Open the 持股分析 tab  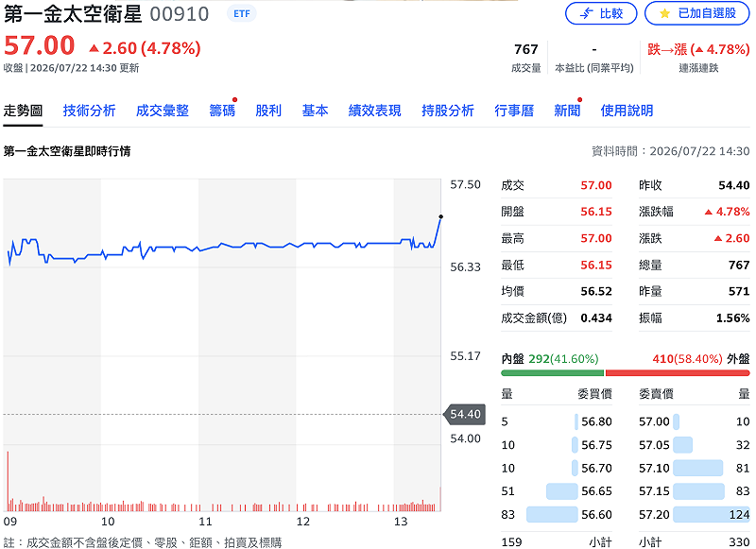click(x=447, y=111)
